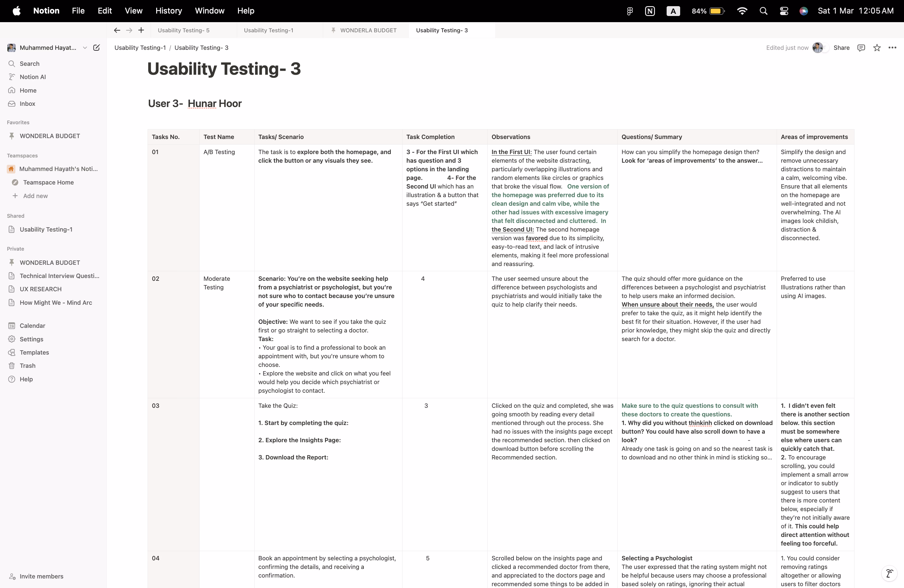
Task: Click the Shared section label
Action: (16, 216)
